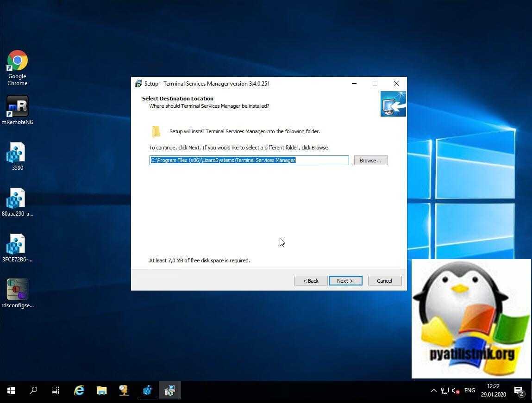This screenshot has width=532, height=403.
Task: Switch to the registry editor taskbar icon
Action: click(x=147, y=391)
